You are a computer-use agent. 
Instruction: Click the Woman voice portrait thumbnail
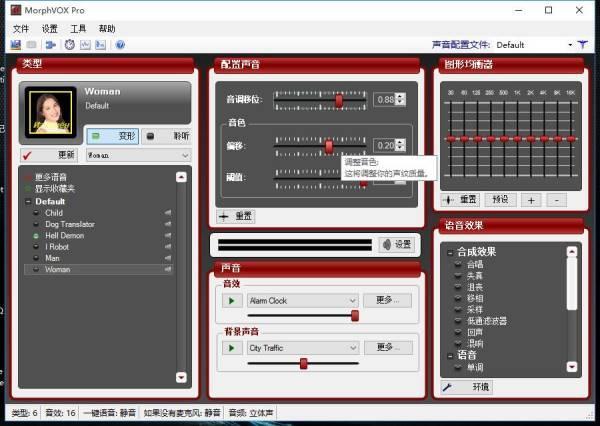[51, 112]
